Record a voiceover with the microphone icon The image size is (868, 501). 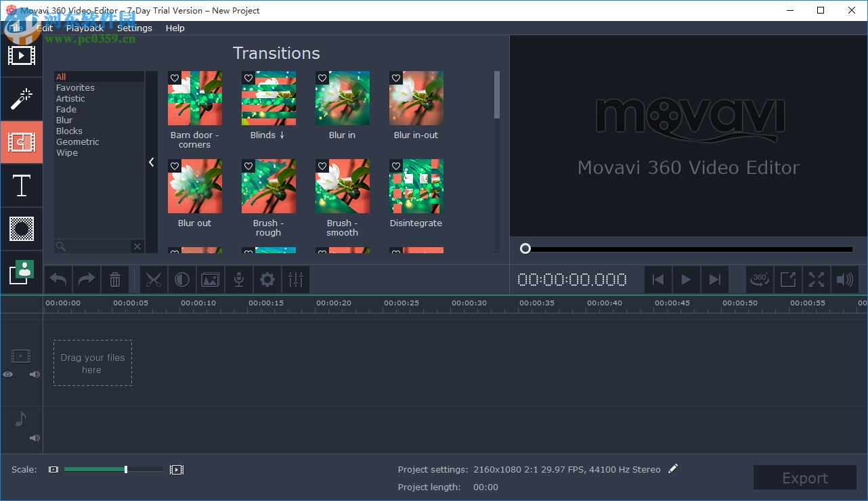[238, 280]
